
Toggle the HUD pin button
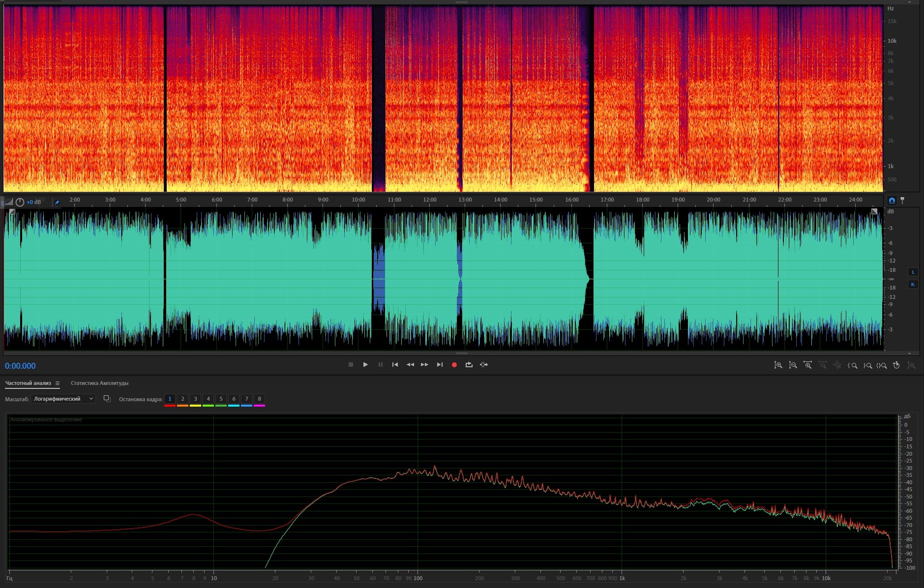coord(57,203)
